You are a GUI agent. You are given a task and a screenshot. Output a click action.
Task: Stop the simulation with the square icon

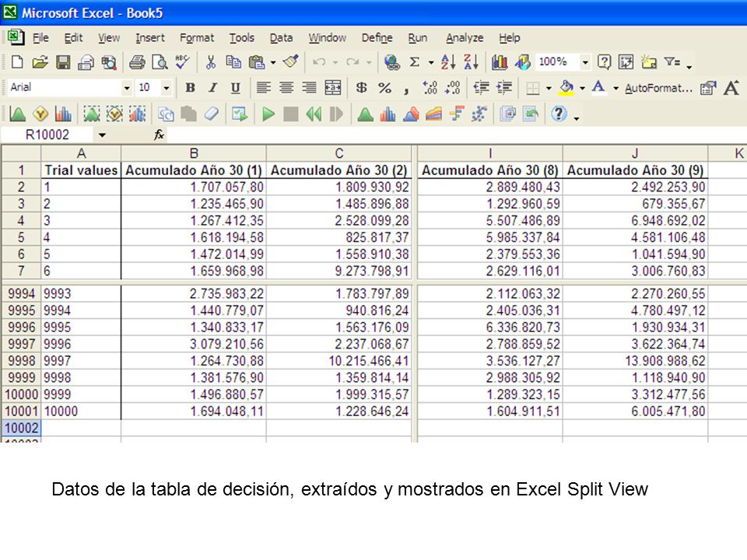pos(290,114)
